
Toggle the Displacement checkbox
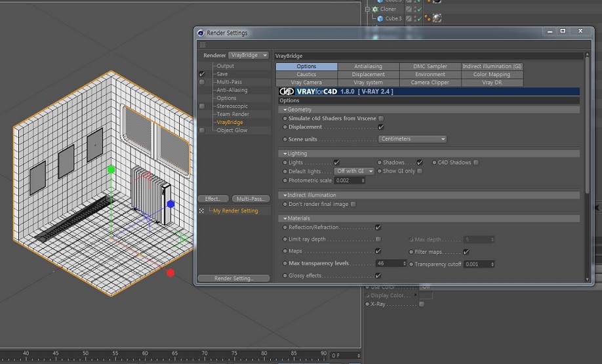[x=381, y=127]
